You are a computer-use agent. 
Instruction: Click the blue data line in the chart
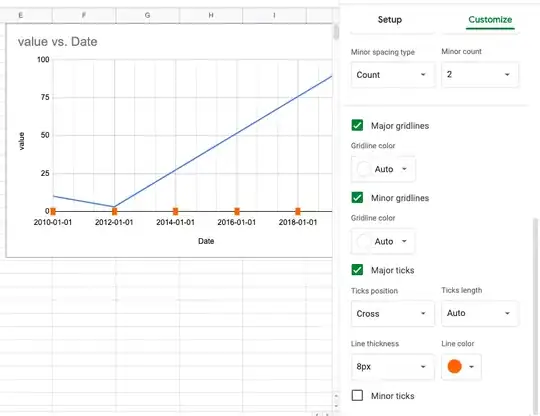click(207, 151)
